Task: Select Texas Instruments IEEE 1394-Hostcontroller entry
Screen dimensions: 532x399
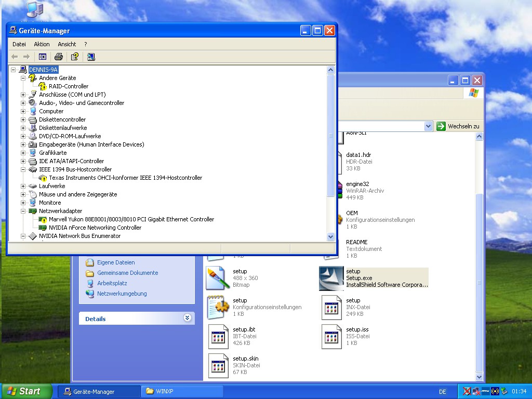Action: (x=126, y=178)
